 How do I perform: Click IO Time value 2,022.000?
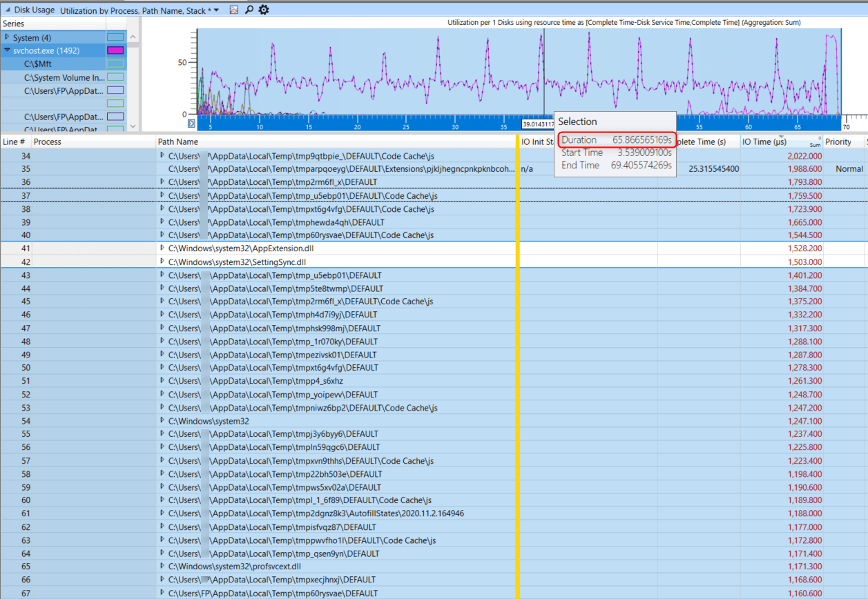coord(804,156)
